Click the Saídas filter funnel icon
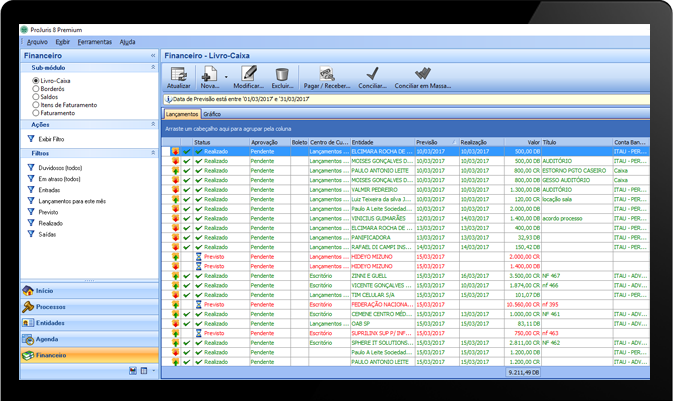 click(x=31, y=234)
